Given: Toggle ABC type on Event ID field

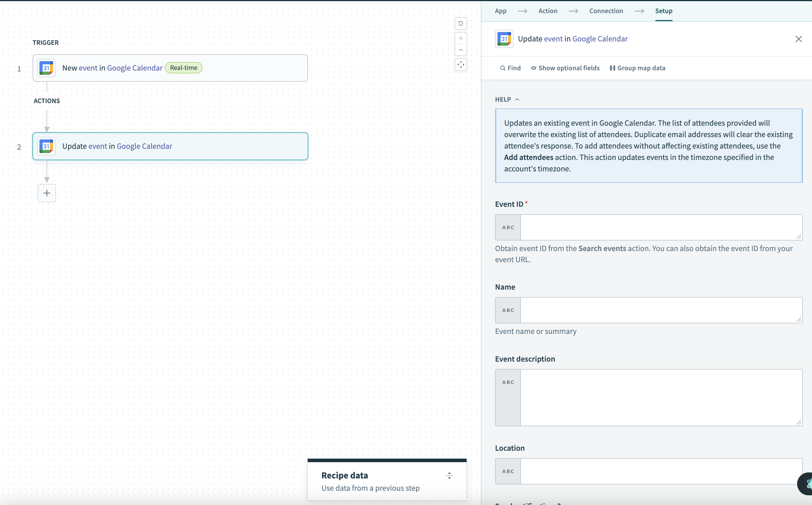Looking at the screenshot, I should click(508, 227).
